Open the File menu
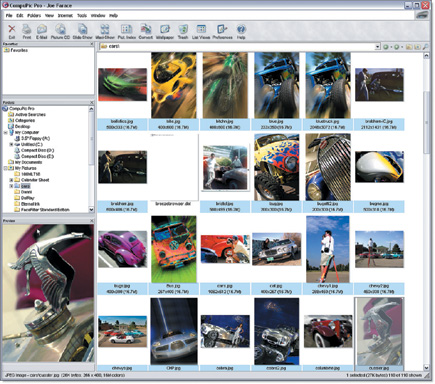Screen dimensions: 435x384 [9, 16]
